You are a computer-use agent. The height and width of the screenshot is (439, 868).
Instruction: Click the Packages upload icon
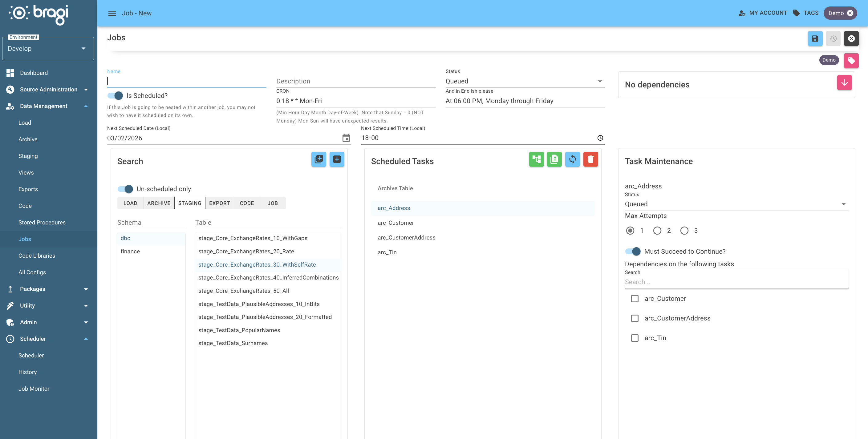[10, 289]
